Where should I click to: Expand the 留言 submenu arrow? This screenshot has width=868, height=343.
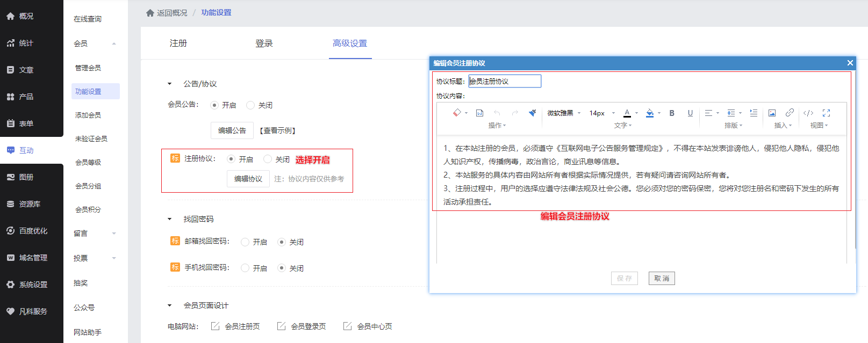(x=114, y=233)
